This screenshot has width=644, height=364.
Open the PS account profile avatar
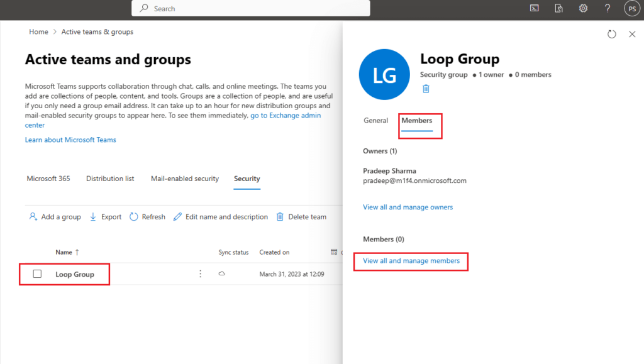[631, 8]
